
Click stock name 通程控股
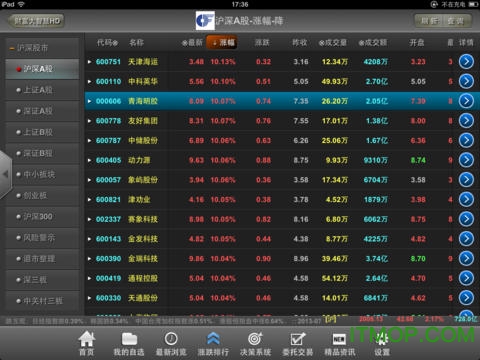pos(143,278)
